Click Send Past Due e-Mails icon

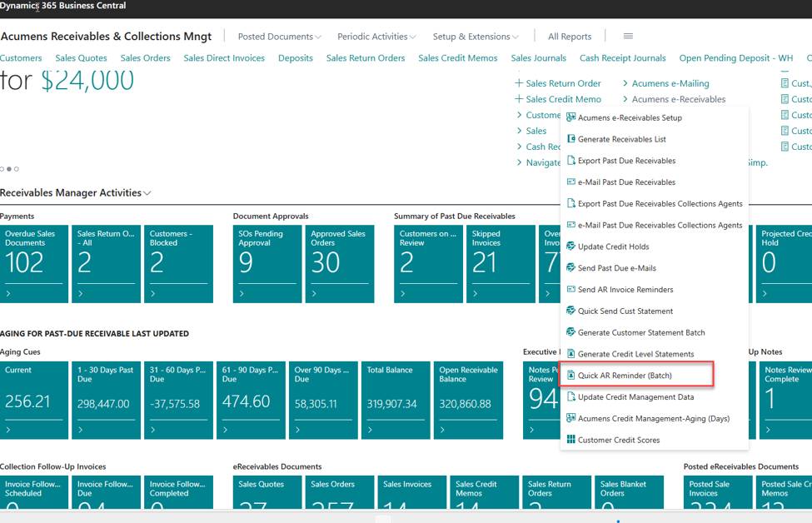point(570,267)
